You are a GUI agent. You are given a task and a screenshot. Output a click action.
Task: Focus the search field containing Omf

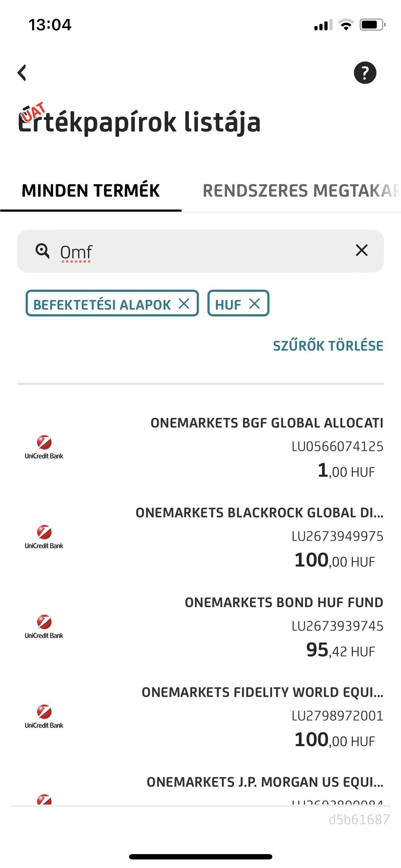tap(200, 251)
